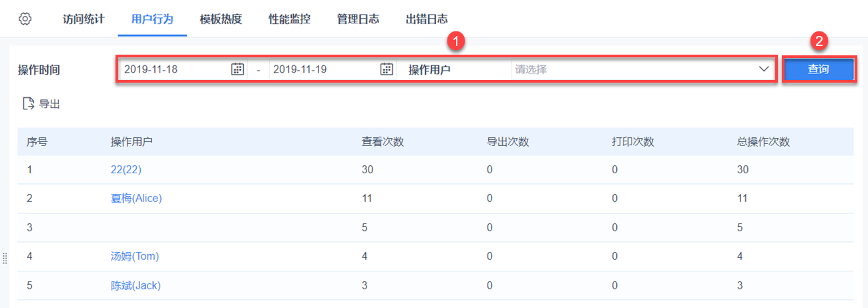
Task: Open the end date calendar picker
Action: (387, 69)
